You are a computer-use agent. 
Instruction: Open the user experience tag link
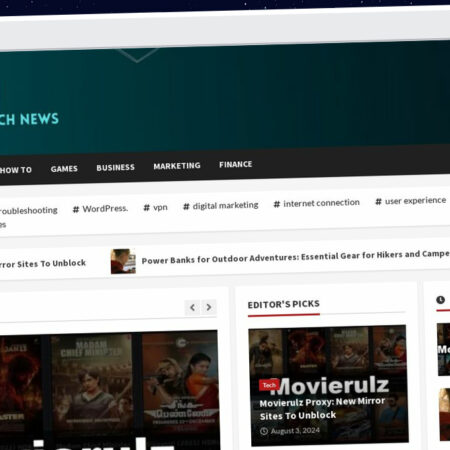411,201
